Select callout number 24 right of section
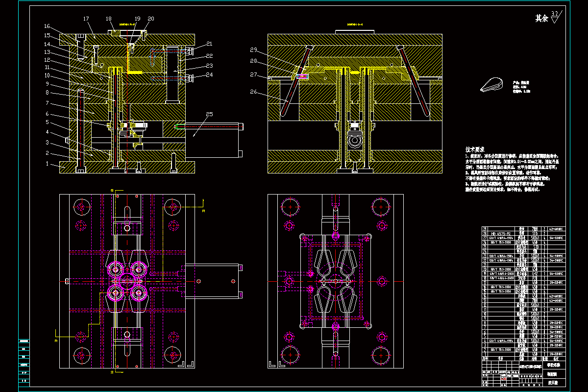The width and height of the screenshot is (588, 392). coord(209,75)
